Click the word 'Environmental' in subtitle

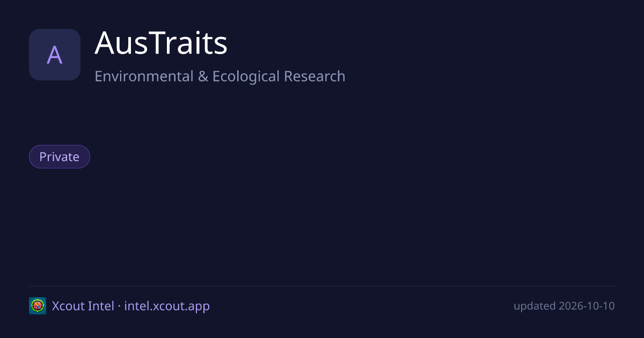pyautogui.click(x=144, y=76)
